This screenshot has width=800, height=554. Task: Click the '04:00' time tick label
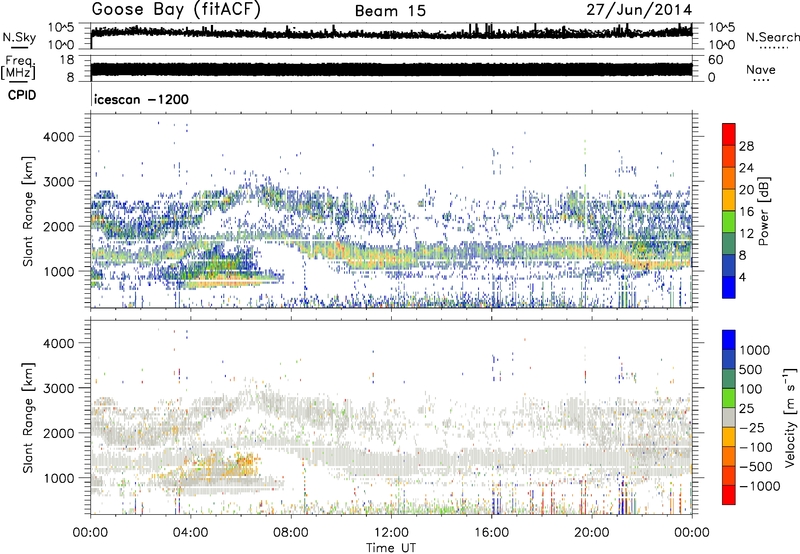pos(190,533)
